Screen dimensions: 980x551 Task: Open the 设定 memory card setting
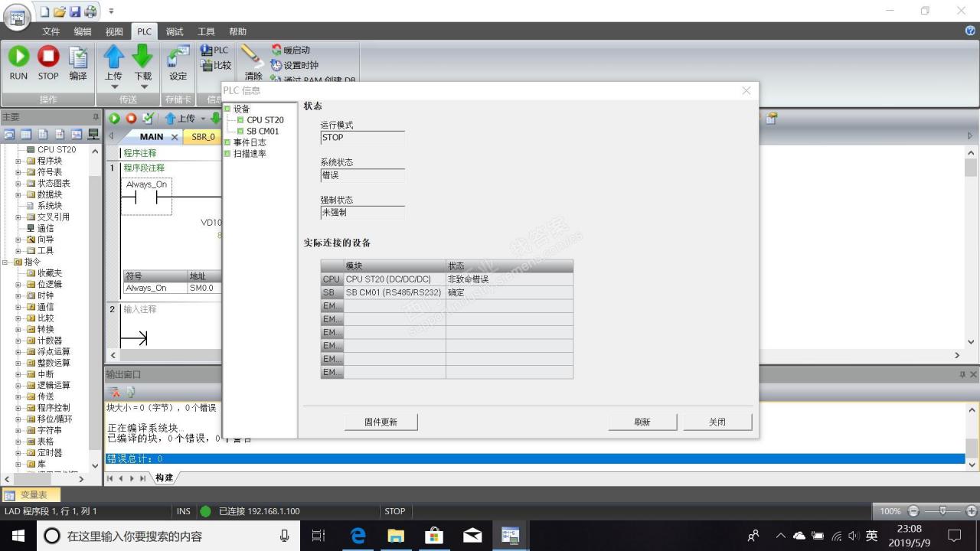(178, 62)
